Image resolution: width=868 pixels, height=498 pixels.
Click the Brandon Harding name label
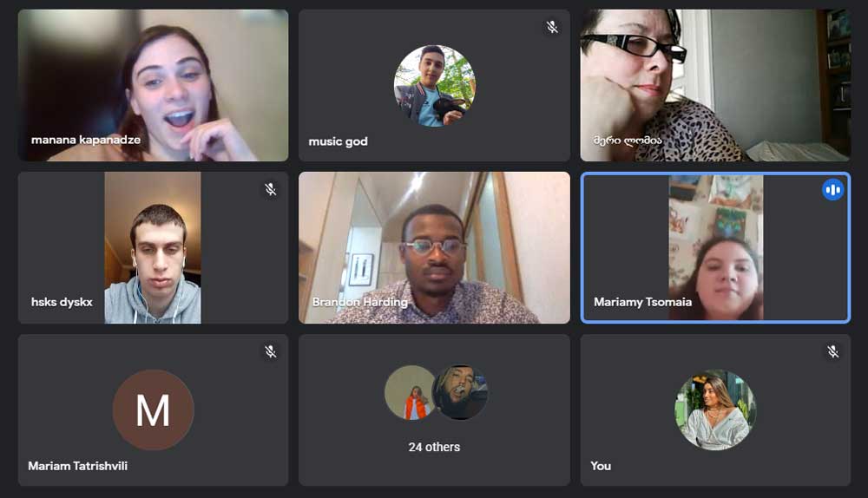pyautogui.click(x=360, y=302)
